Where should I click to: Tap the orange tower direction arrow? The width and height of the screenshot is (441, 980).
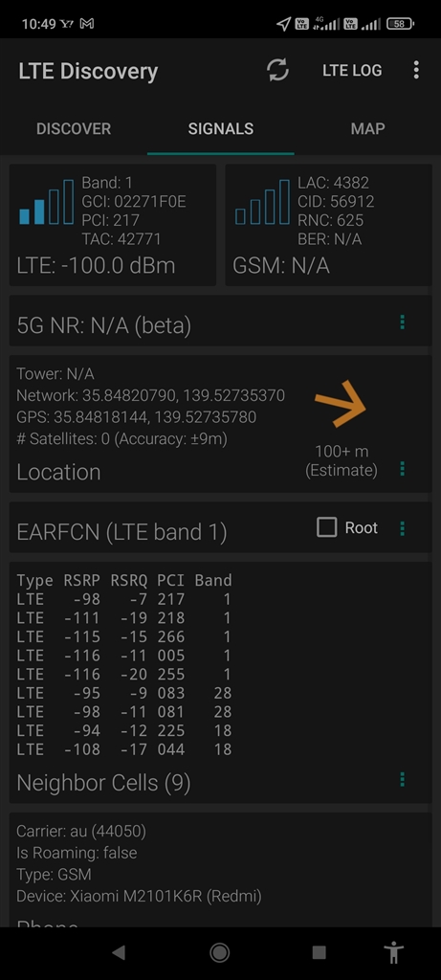[x=341, y=403]
